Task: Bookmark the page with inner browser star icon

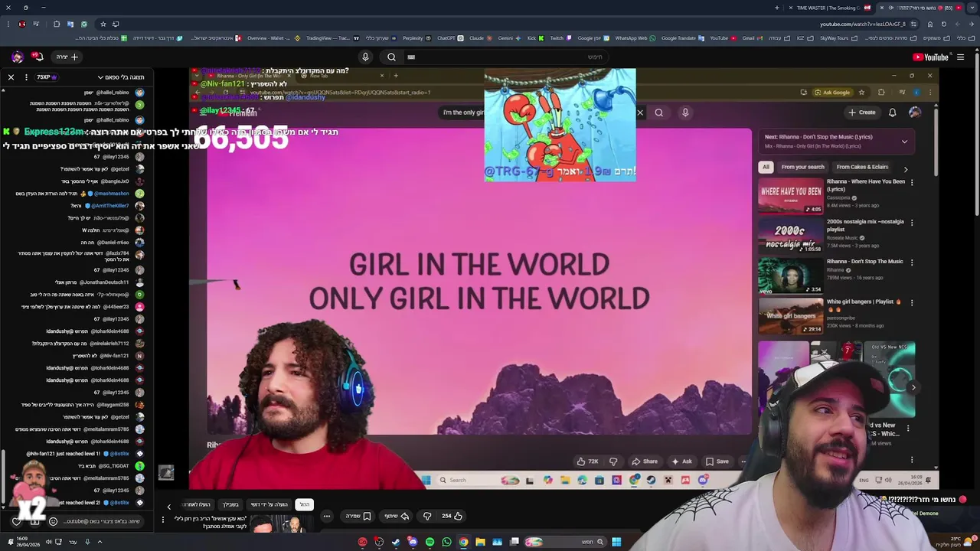Action: 861,93
